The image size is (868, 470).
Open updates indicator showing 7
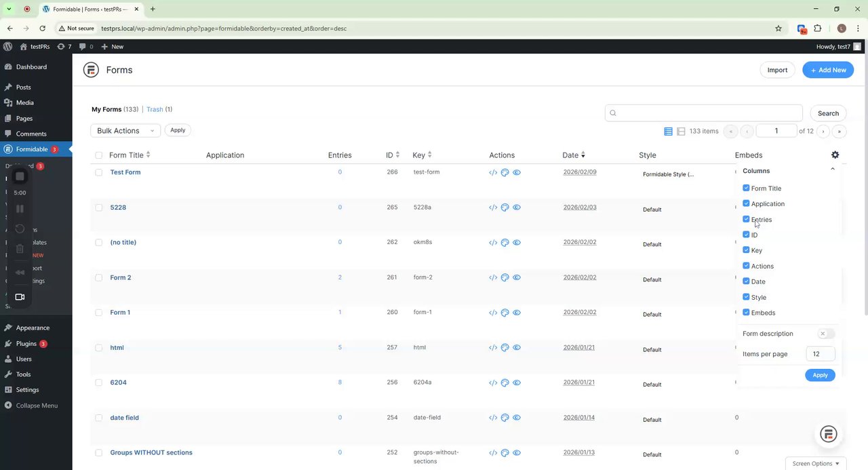tap(64, 47)
